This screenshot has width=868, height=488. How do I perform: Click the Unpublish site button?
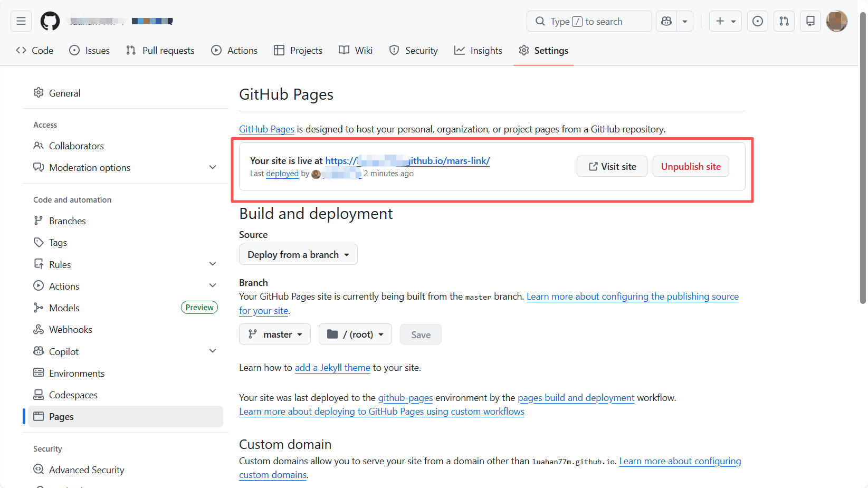click(691, 167)
